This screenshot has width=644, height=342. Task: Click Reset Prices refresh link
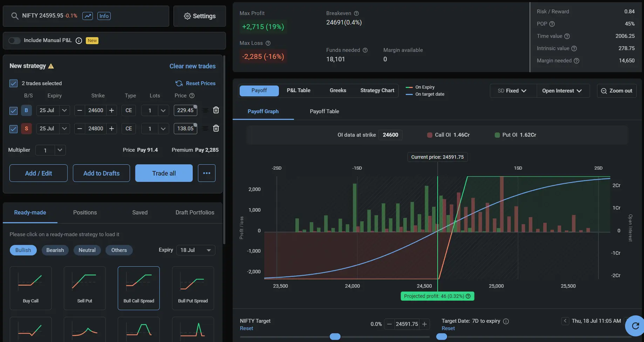[x=196, y=83]
